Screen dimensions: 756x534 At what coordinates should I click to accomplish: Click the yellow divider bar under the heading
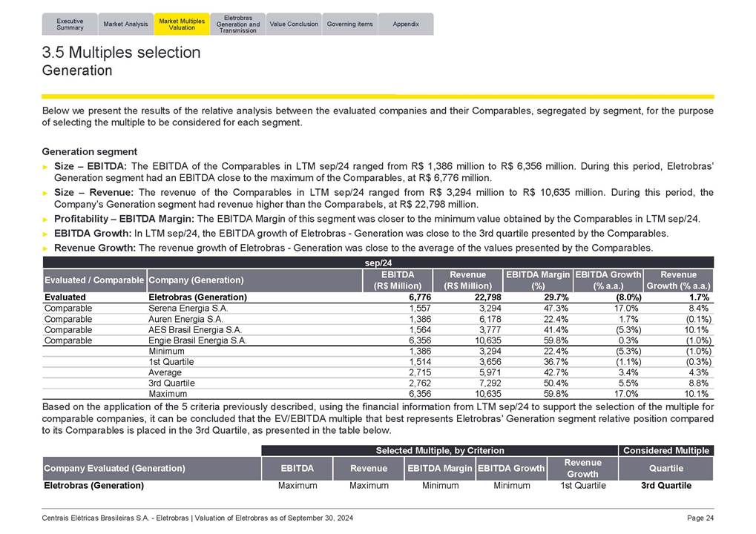(378, 96)
